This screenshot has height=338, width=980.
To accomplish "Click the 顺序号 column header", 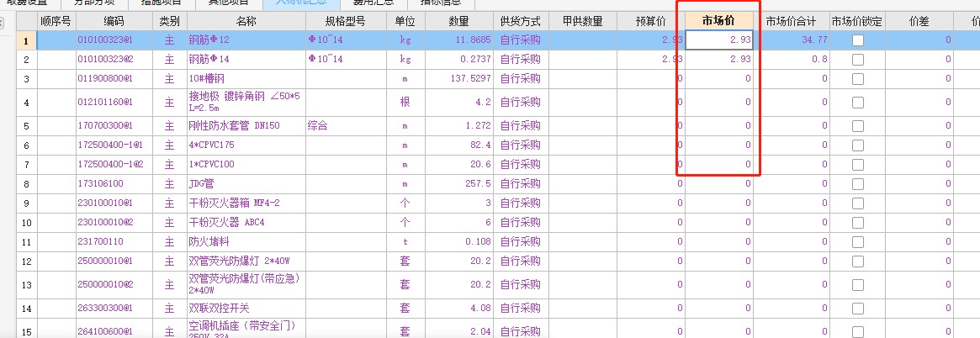I will [x=56, y=22].
